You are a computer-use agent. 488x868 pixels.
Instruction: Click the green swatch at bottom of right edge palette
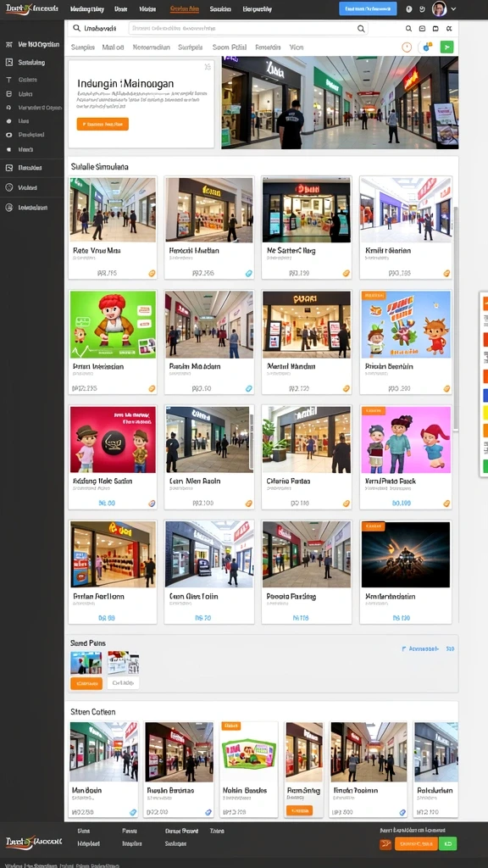point(485,466)
